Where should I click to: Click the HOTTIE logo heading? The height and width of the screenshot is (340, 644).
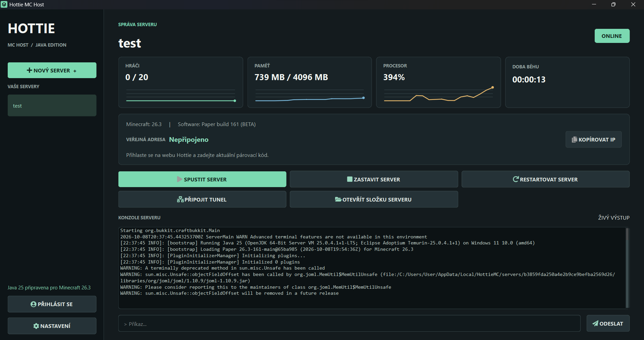[31, 29]
